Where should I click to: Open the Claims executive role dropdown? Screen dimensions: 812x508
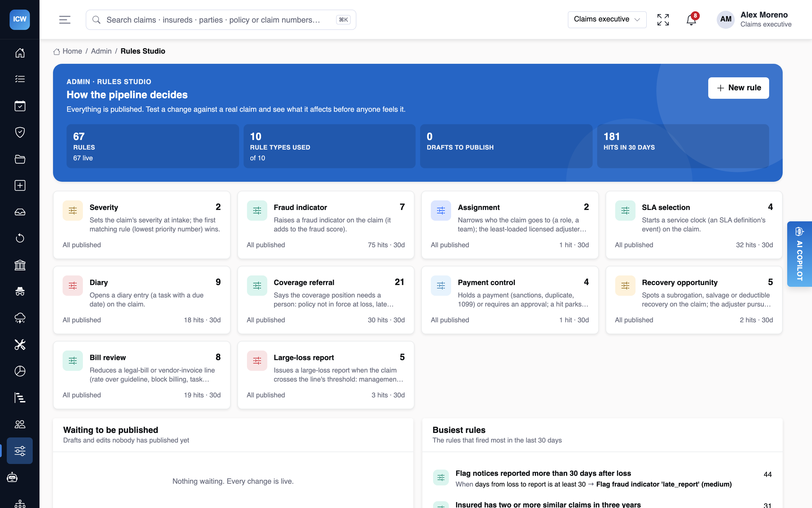point(607,19)
